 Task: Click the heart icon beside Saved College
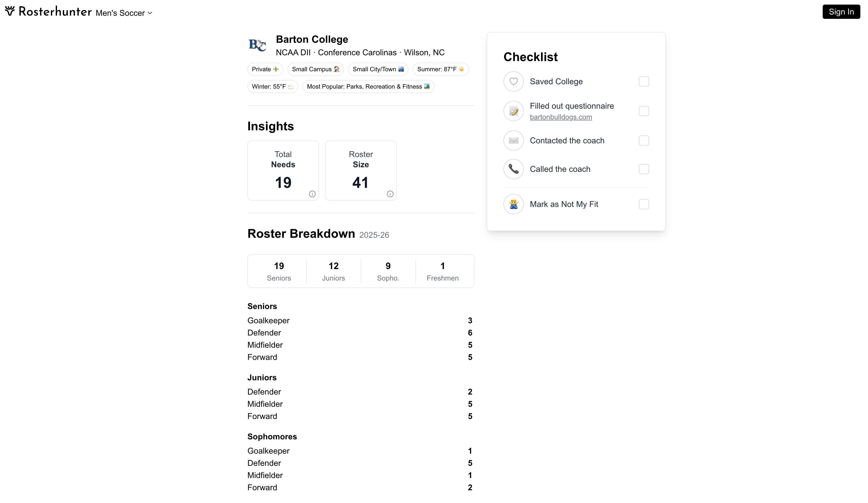[513, 81]
